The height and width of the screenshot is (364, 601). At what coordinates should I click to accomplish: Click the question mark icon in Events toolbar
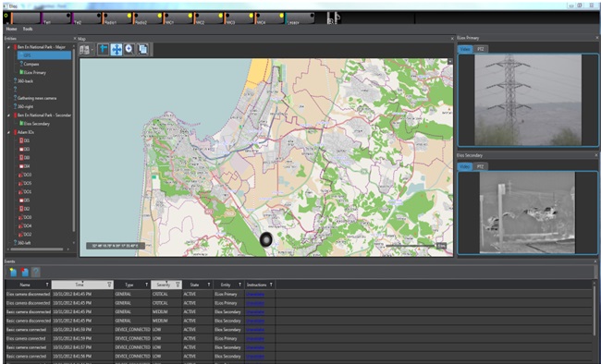tap(36, 272)
